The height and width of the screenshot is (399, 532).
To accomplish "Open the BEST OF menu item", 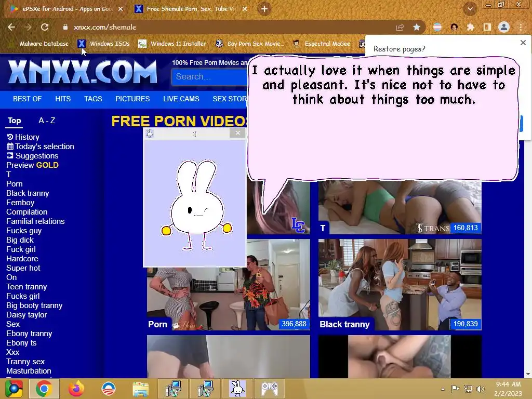I will 27,99.
